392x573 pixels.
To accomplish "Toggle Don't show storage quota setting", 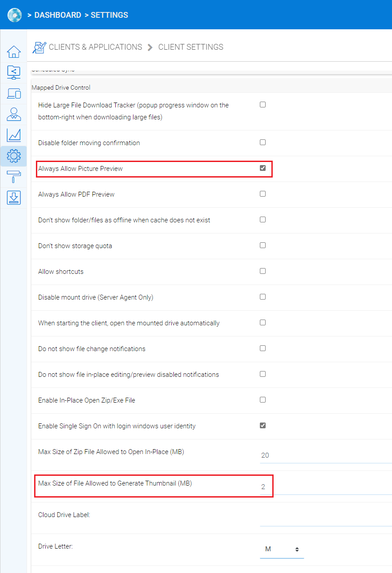I will 263,245.
